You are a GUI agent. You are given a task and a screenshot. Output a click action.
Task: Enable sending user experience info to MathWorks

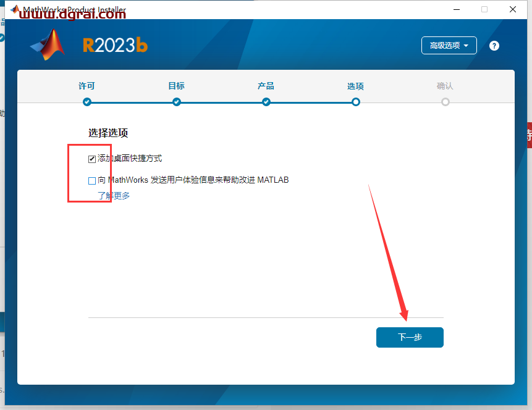[92, 181]
